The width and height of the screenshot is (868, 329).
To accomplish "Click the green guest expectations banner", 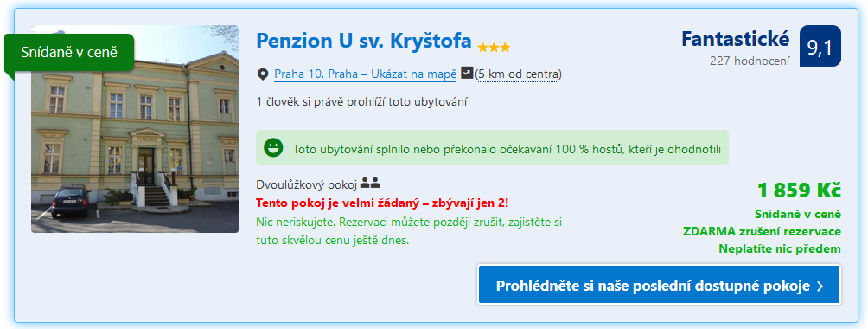I will point(492,147).
